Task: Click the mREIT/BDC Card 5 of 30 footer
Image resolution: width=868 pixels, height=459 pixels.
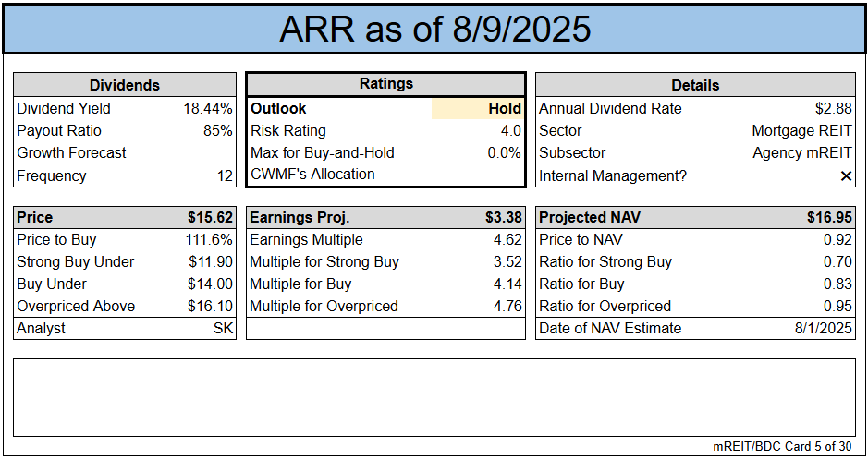Action: 782,446
